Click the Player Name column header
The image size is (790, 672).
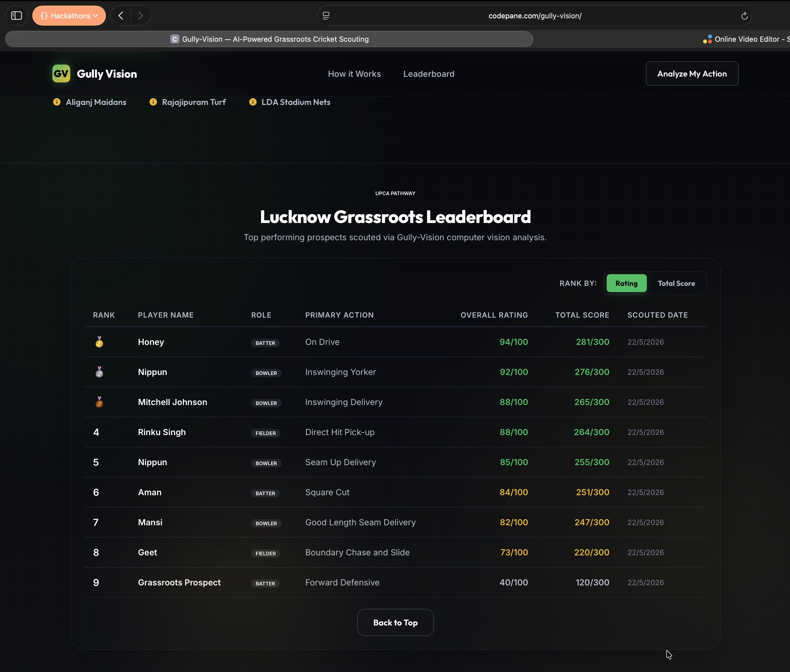point(165,315)
